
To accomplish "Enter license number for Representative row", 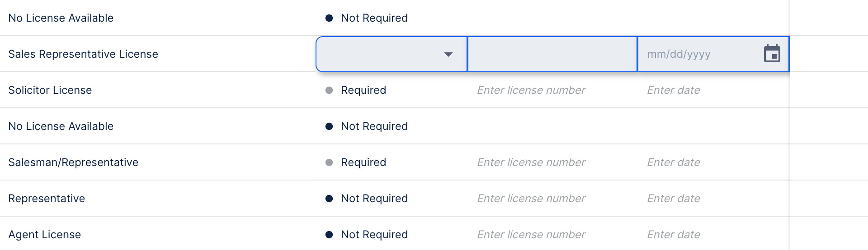I will 531,199.
